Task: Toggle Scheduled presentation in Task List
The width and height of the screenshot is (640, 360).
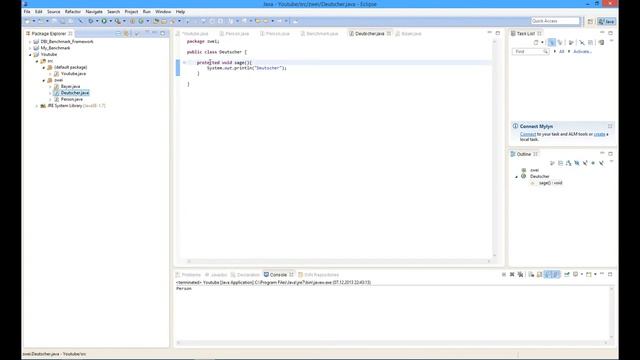Action: (x=560, y=42)
